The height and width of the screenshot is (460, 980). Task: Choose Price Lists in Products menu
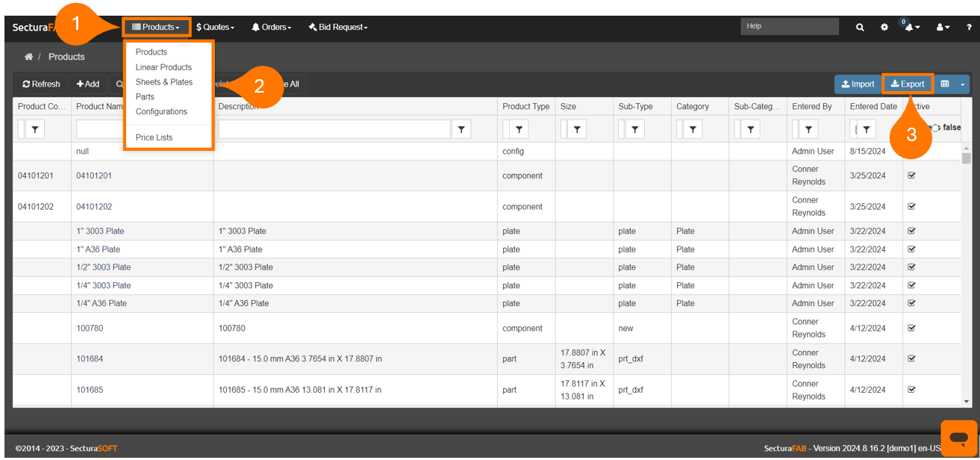coord(154,137)
